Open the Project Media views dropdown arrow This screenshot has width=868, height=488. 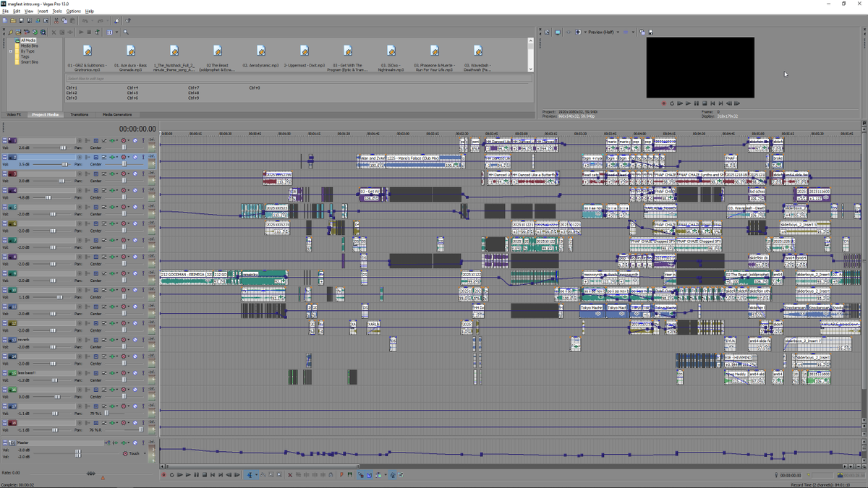click(116, 32)
